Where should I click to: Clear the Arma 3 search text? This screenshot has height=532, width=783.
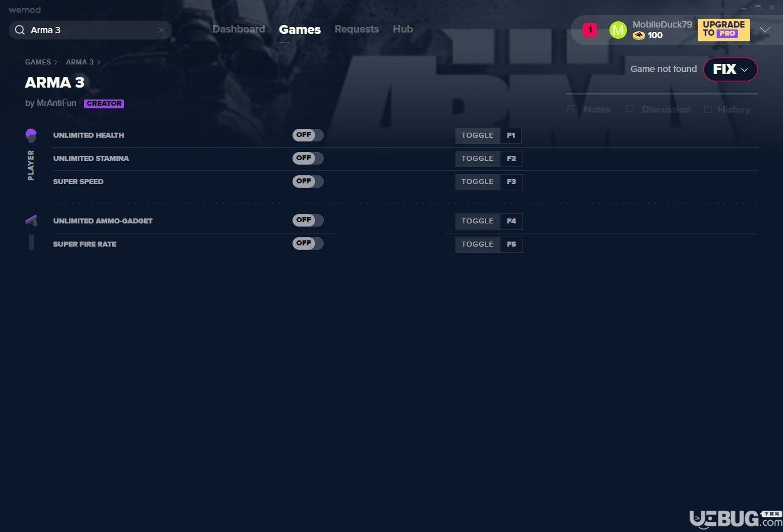pyautogui.click(x=162, y=30)
